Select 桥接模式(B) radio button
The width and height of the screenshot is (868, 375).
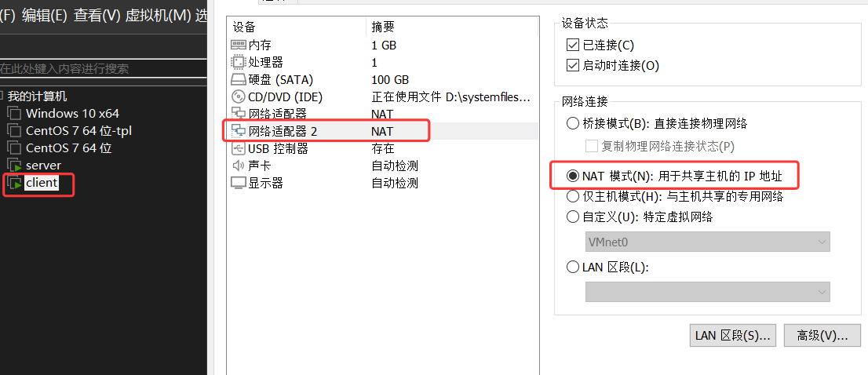572,123
